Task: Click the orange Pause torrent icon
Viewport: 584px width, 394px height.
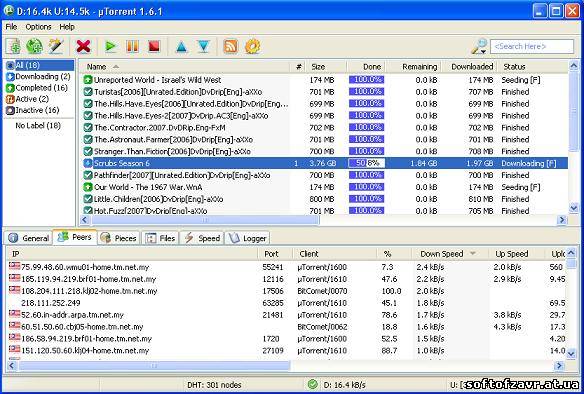Action: point(132,47)
